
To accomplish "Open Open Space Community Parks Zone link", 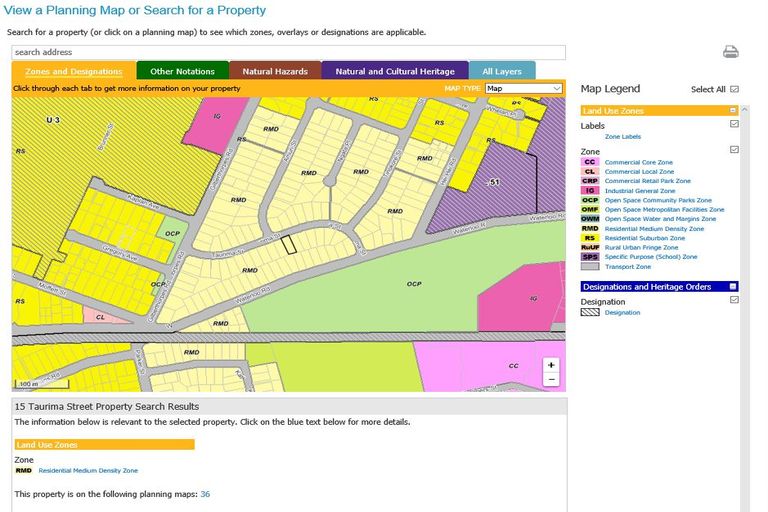I will click(658, 200).
